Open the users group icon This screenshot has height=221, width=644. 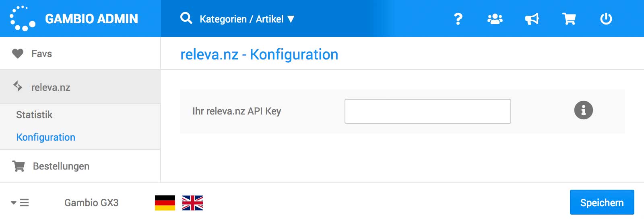[x=495, y=19]
